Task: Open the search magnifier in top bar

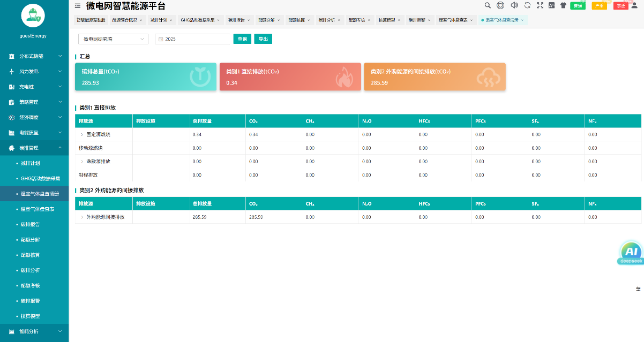Action: (488, 5)
